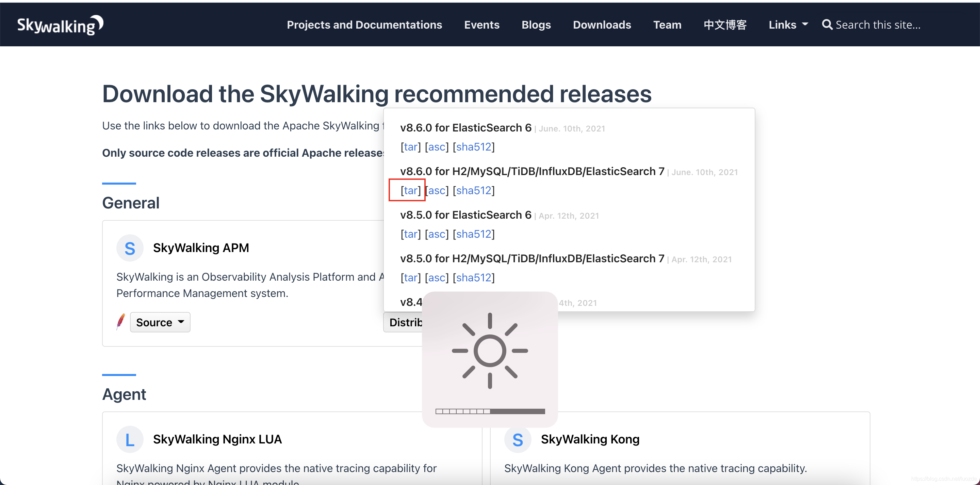Screen dimensions: 980x485
Task: Open sha512 link for v8.6.0 ElasticSearch 6
Action: click(474, 147)
